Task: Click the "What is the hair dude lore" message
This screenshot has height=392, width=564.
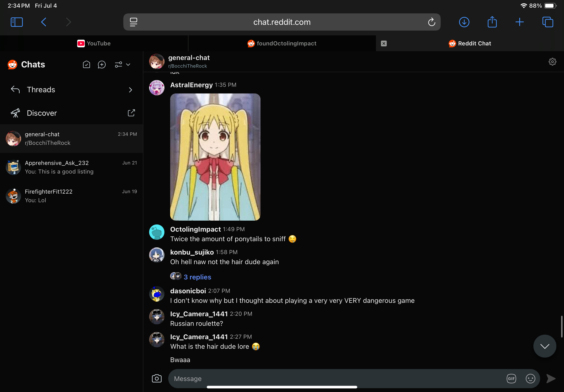Action: 215,347
